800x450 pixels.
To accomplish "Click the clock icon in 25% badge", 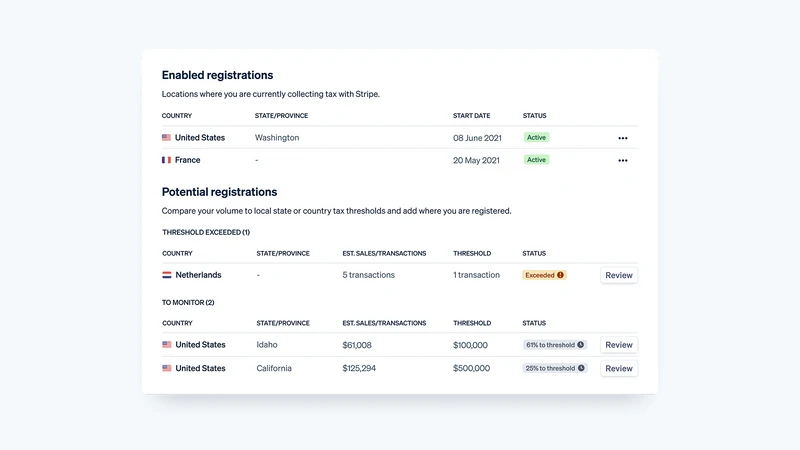I will pyautogui.click(x=581, y=368).
